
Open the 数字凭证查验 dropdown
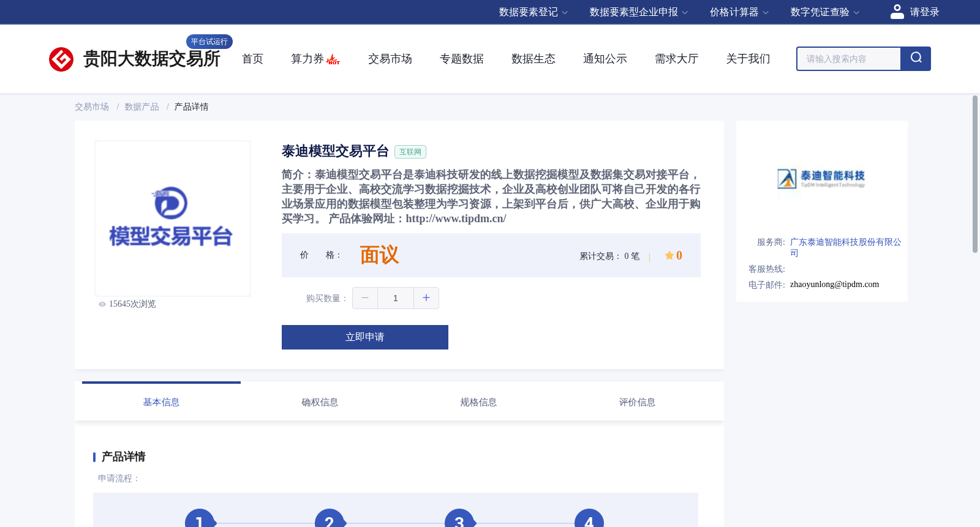(x=825, y=12)
